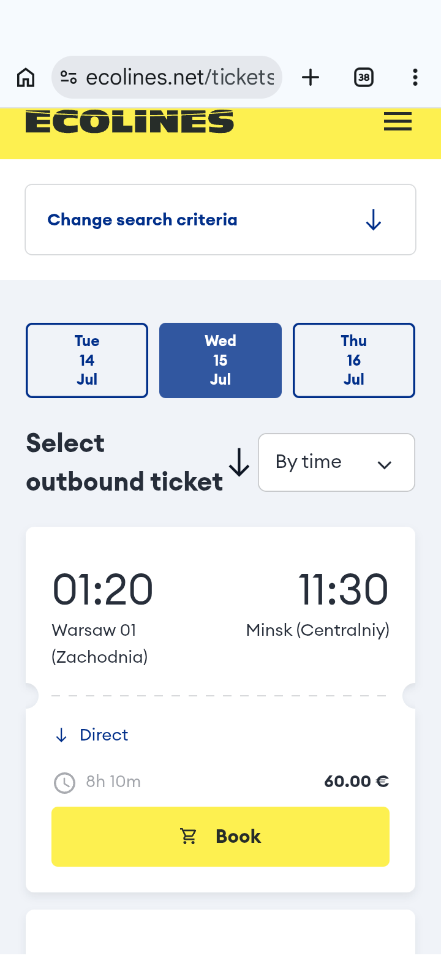The image size is (441, 980).
Task: Book the 01:20 Warsaw to Minsk trip
Action: pos(221,837)
